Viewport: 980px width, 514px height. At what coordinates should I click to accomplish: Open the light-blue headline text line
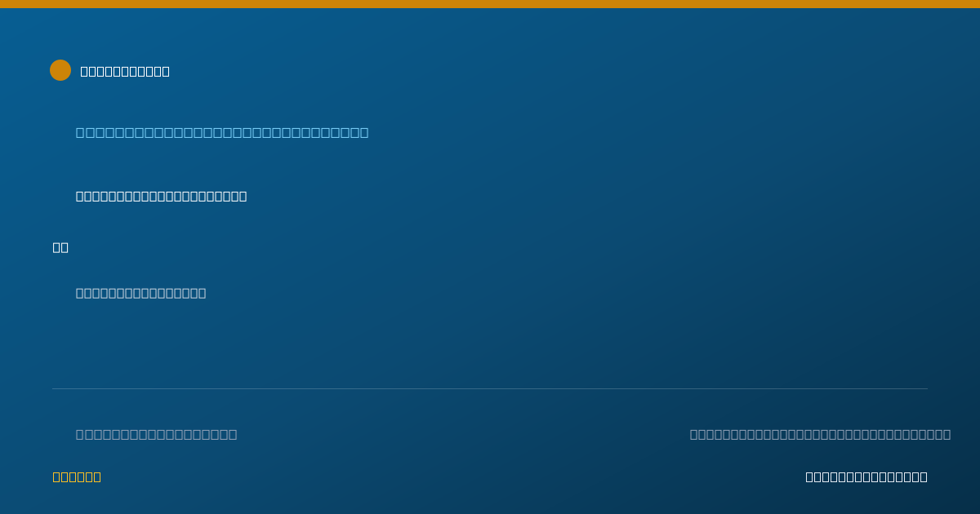coord(222,132)
